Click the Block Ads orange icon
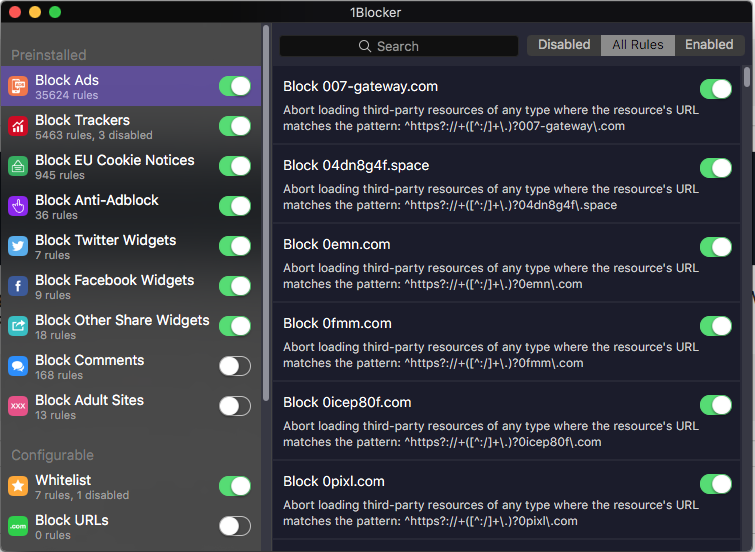 click(18, 87)
